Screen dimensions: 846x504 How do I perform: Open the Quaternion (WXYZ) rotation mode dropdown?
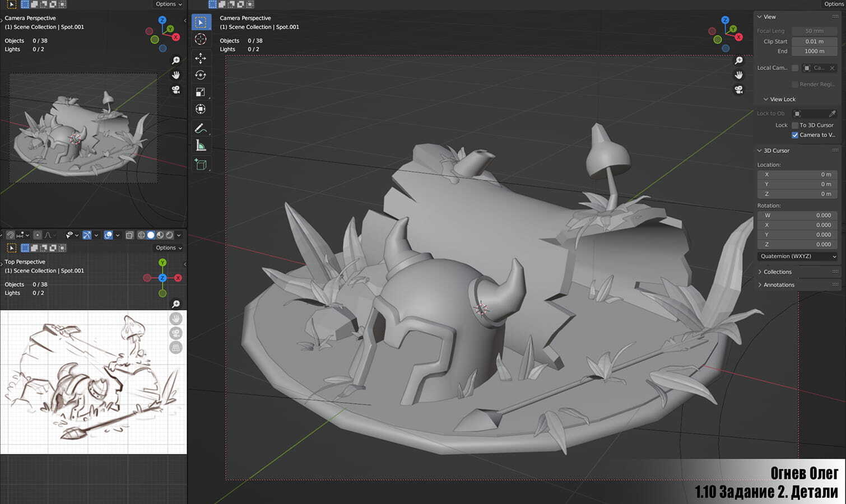(x=797, y=256)
